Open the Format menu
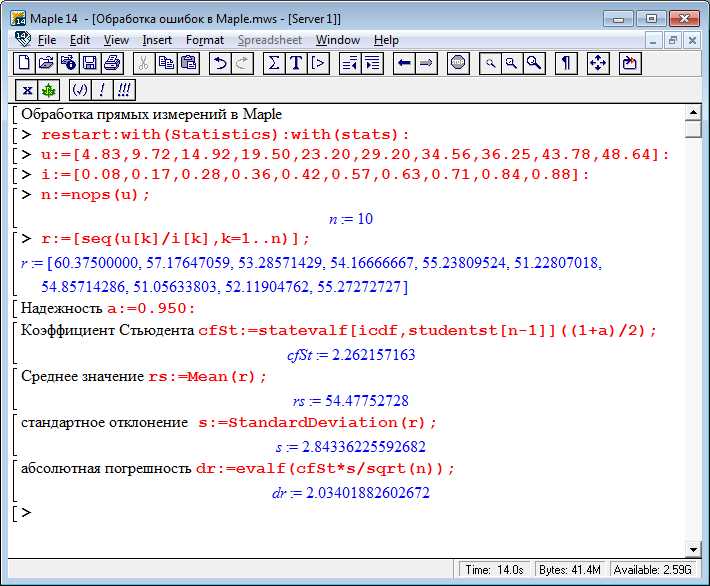 click(x=205, y=40)
